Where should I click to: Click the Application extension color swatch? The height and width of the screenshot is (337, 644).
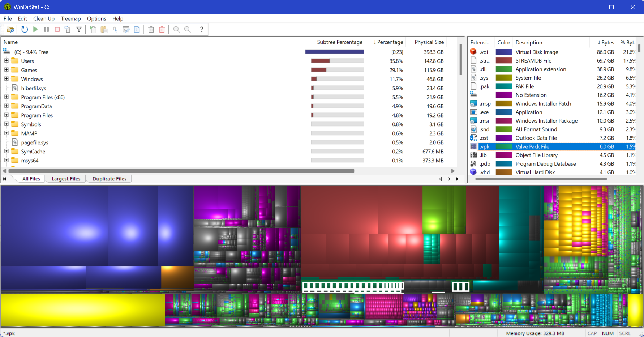click(504, 69)
